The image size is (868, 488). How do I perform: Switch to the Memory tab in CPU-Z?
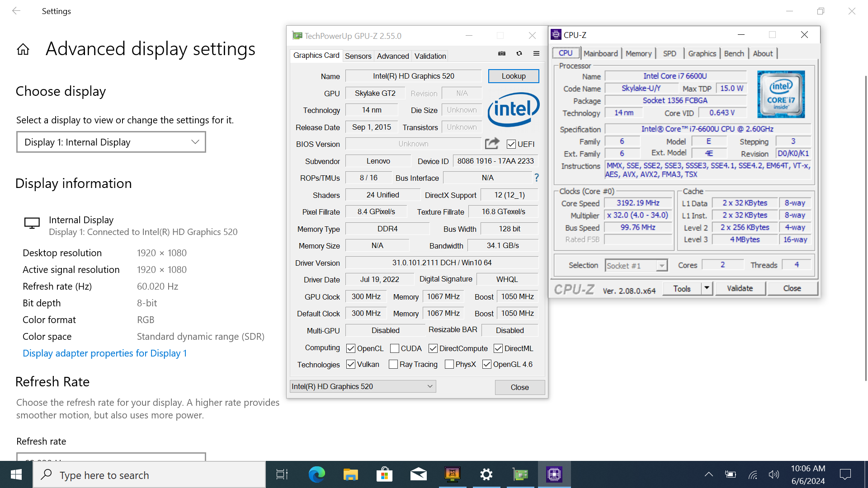coord(638,53)
